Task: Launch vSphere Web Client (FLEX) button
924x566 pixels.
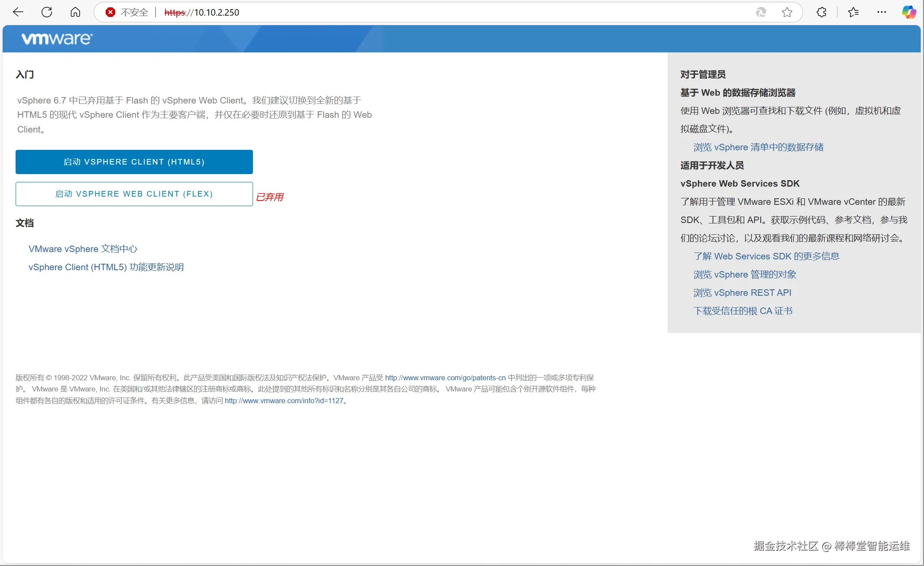Action: point(134,194)
